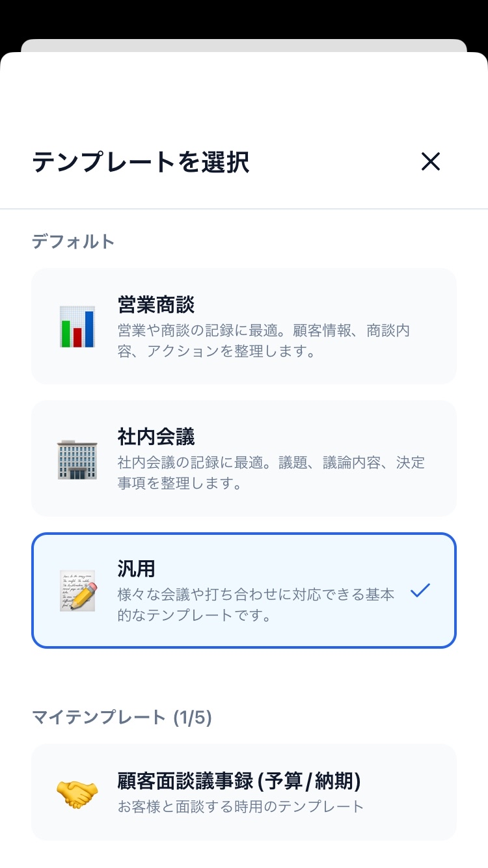The image size is (488, 868).
Task: Select the 営業商談 template title
Action: click(x=156, y=305)
